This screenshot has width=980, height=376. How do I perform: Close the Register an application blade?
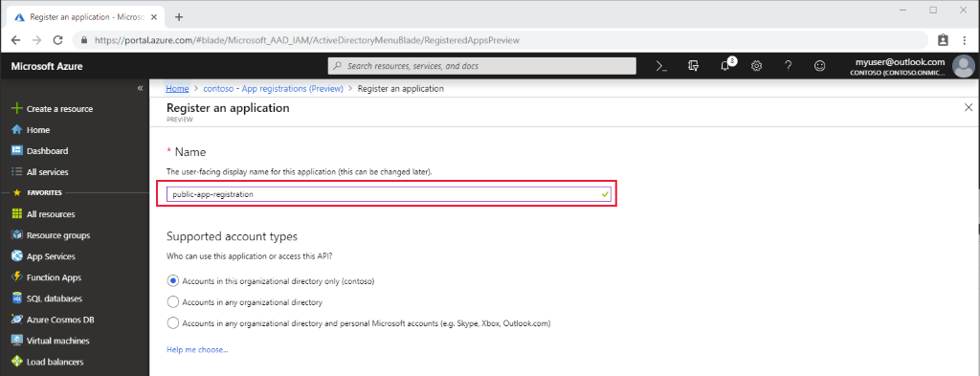click(x=969, y=108)
